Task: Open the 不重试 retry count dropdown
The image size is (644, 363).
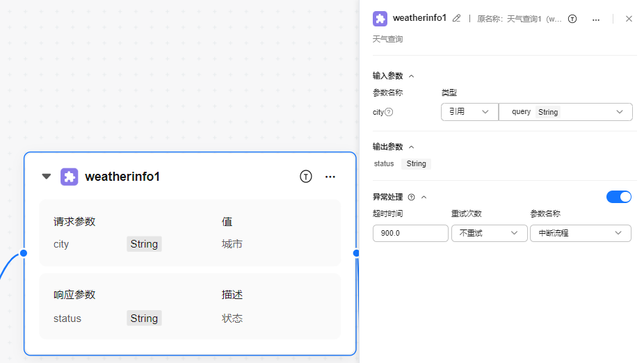Action: pos(489,233)
